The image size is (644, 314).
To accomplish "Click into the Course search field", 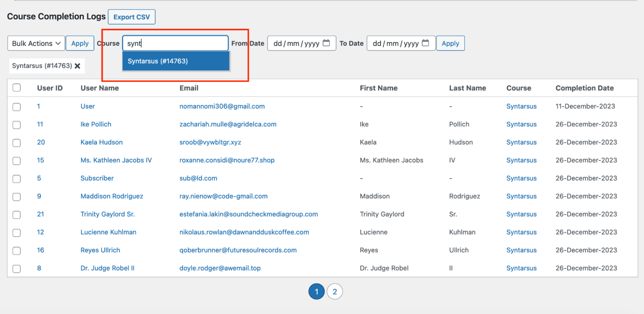I will tap(175, 43).
